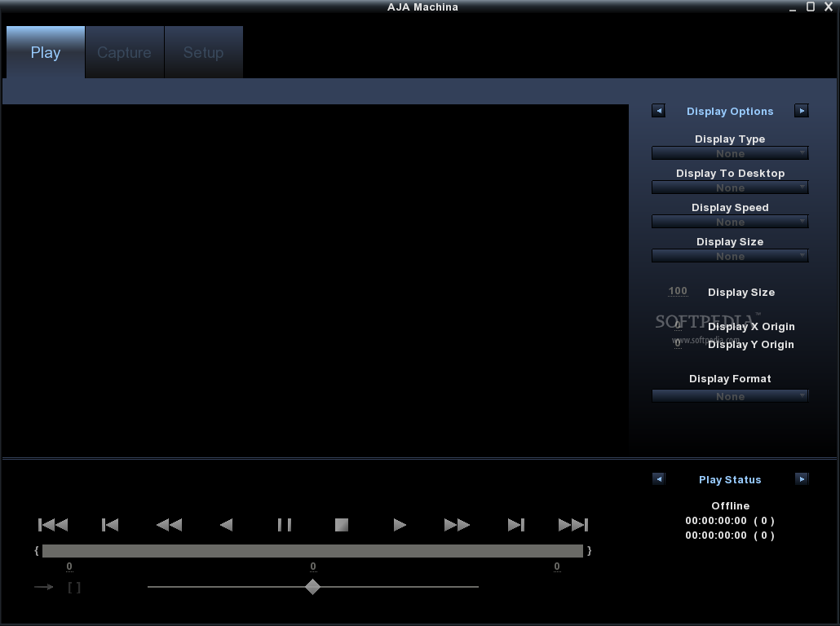Viewport: 840px width, 626px height.
Task: Fast forward with the double-right arrows
Action: tap(457, 525)
